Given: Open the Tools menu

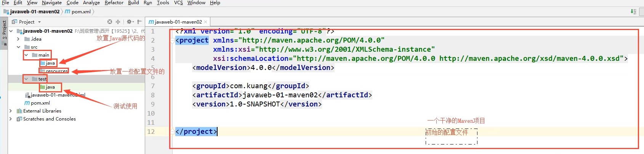Looking at the screenshot, I should click(x=163, y=3).
